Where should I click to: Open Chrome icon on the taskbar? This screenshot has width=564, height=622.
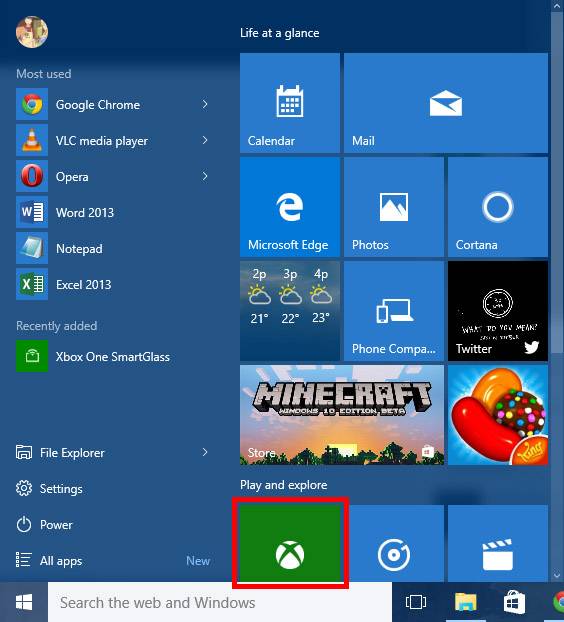click(558, 602)
